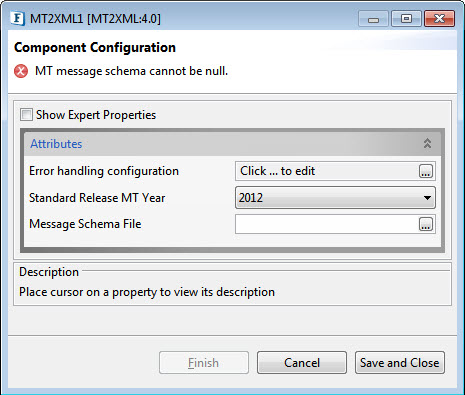Open Standard Release MT Year dropdown
This screenshot has width=465, height=395.
(335, 198)
